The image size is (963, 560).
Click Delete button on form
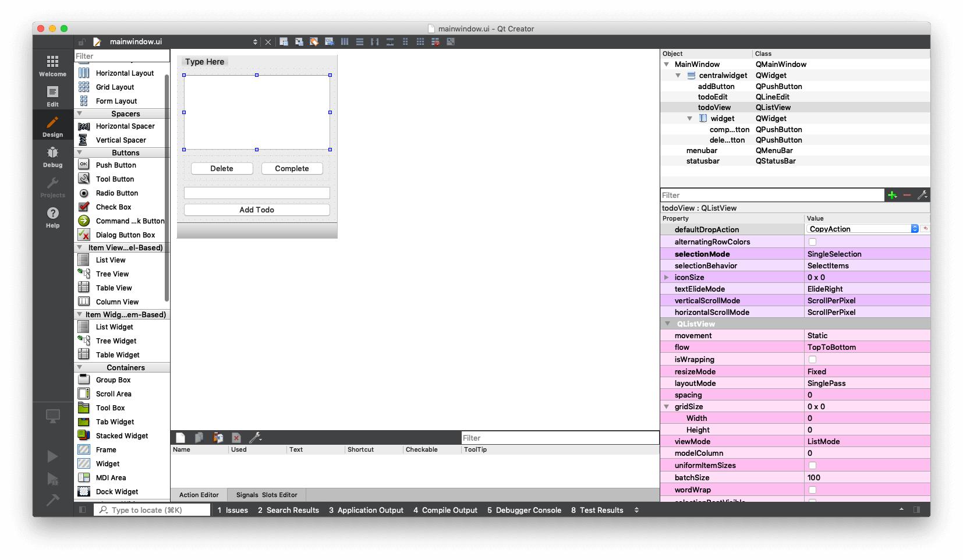(x=222, y=168)
